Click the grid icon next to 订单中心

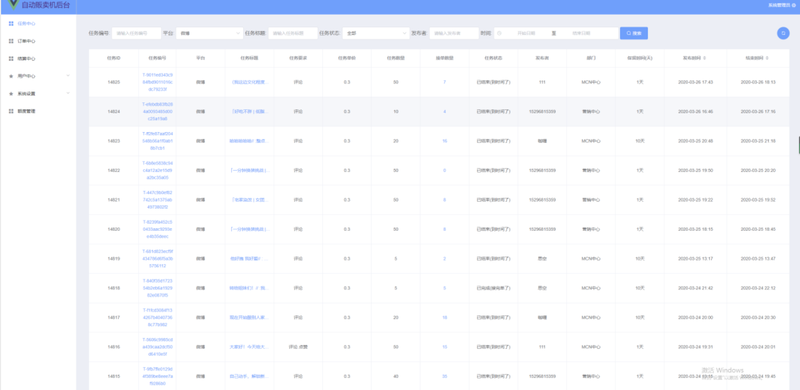[x=11, y=41]
